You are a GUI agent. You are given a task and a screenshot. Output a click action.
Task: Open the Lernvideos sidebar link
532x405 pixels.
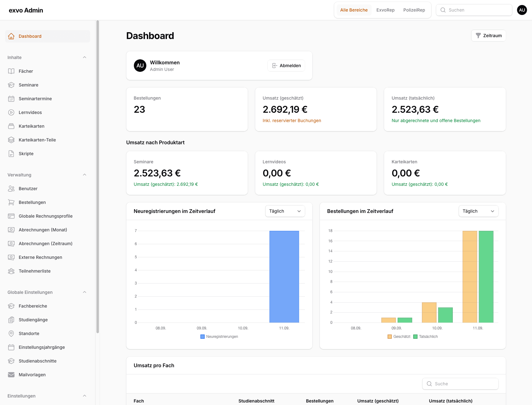click(47, 112)
